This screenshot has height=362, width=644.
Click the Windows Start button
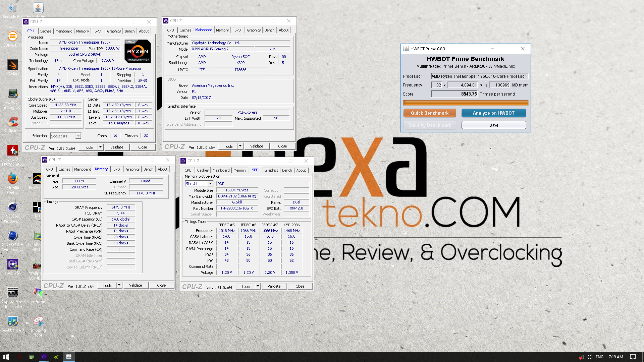(x=6, y=357)
